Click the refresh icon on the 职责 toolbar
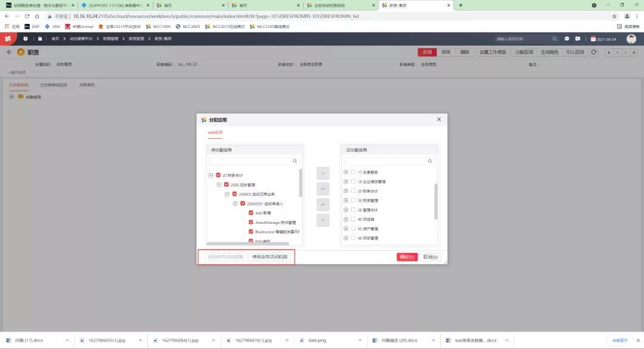 (594, 52)
